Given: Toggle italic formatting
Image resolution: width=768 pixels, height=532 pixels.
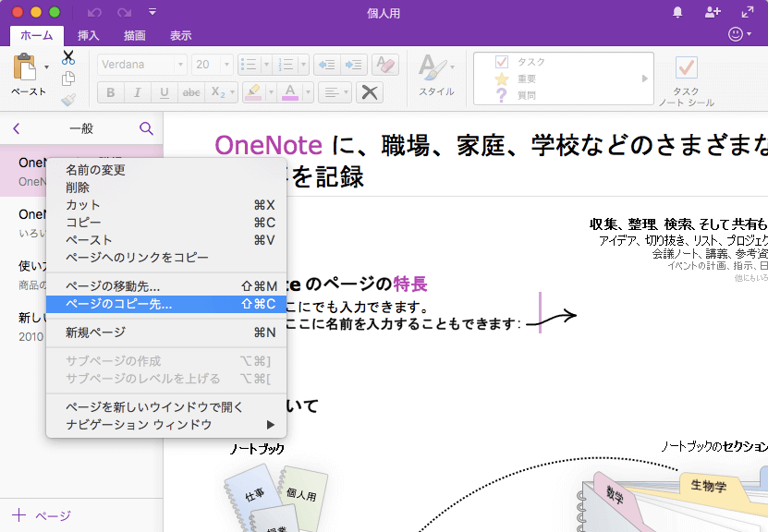Looking at the screenshot, I should click(137, 92).
